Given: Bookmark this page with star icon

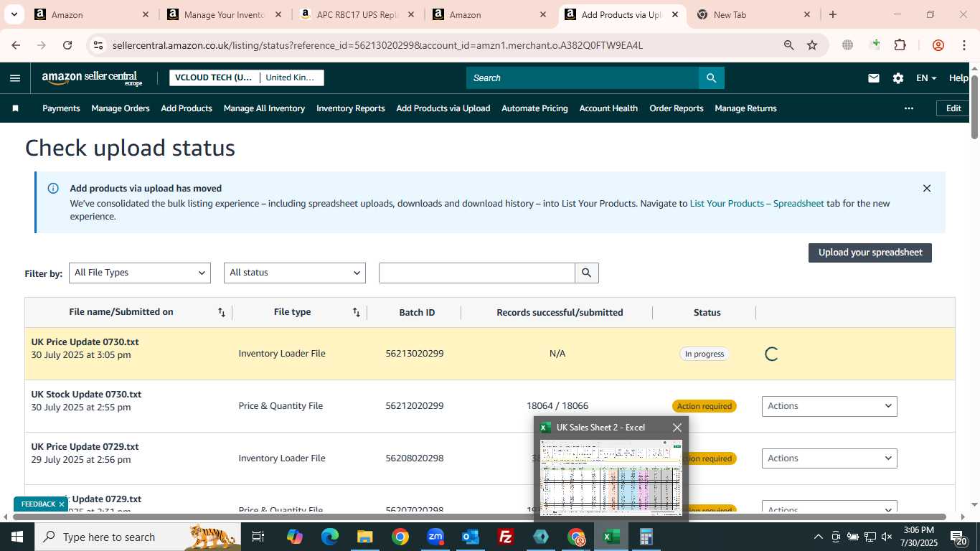Looking at the screenshot, I should pyautogui.click(x=812, y=45).
